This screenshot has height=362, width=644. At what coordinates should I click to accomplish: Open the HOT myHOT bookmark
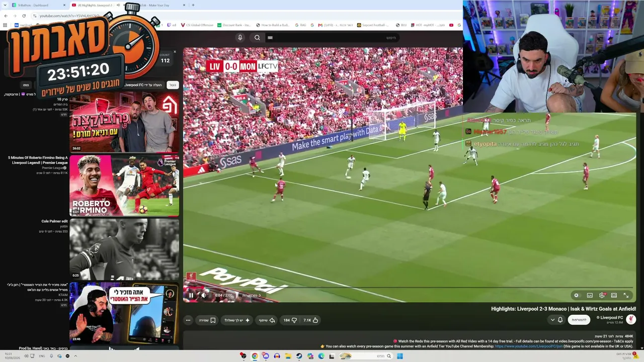428,25
